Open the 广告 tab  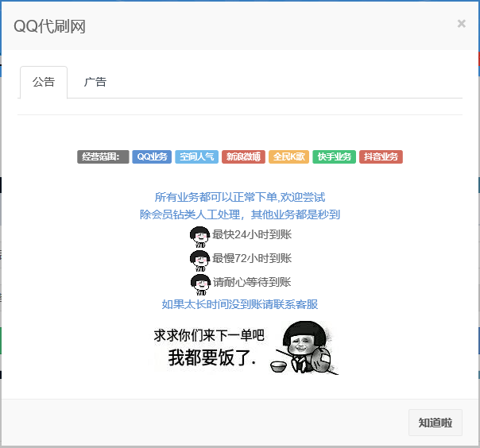coord(95,82)
